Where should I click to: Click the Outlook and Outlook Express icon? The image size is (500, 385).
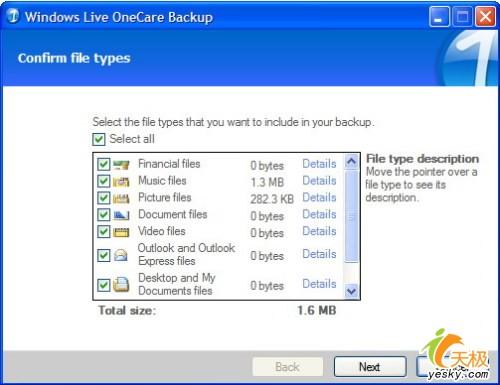(121, 256)
